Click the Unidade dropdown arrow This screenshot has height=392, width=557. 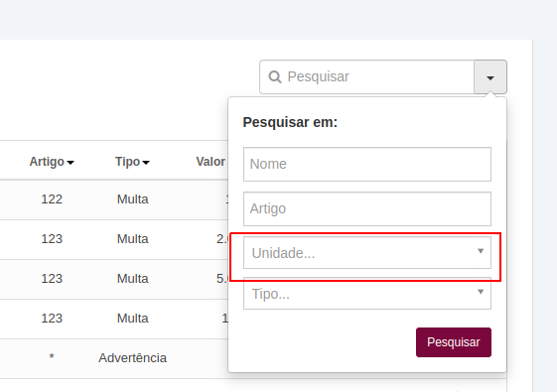tap(481, 251)
